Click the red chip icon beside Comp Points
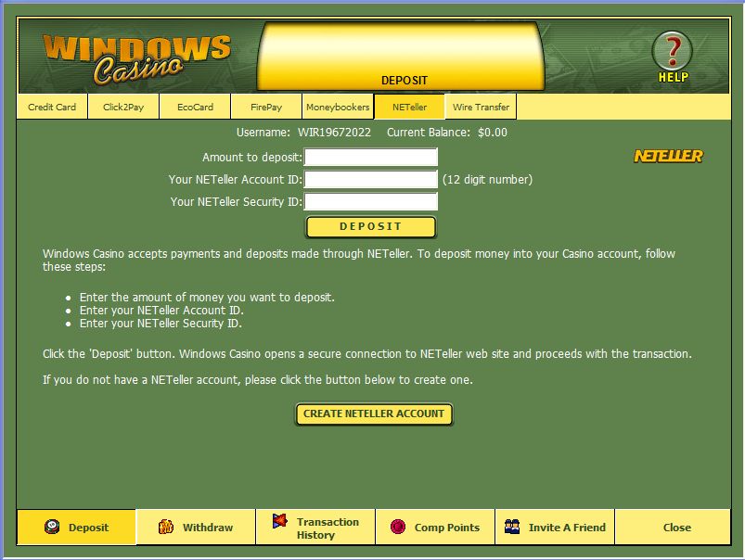This screenshot has width=745, height=560. [398, 527]
